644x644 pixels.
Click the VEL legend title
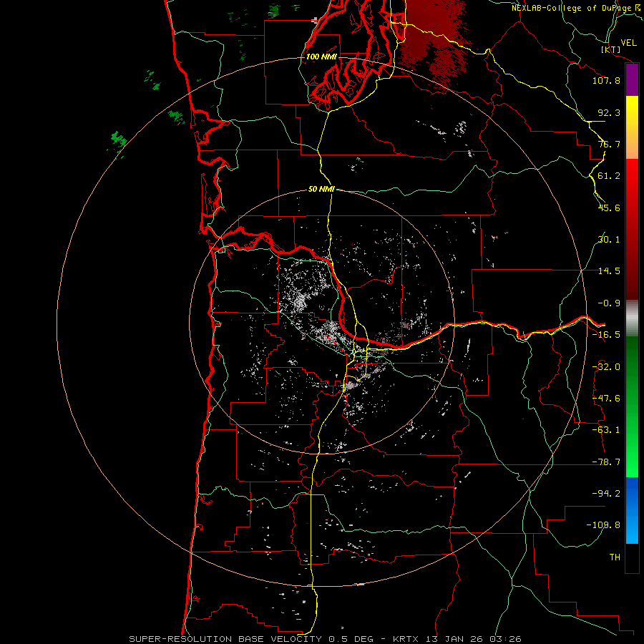coord(628,43)
